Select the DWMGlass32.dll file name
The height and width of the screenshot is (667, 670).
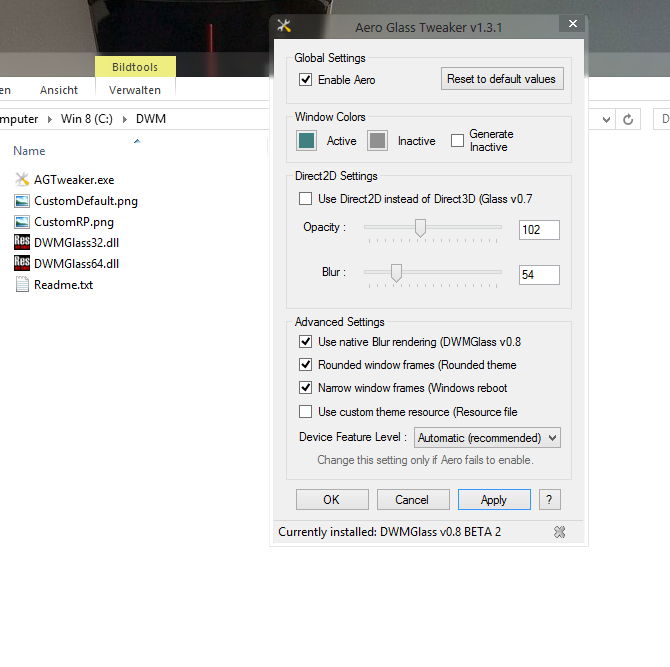pos(76,243)
